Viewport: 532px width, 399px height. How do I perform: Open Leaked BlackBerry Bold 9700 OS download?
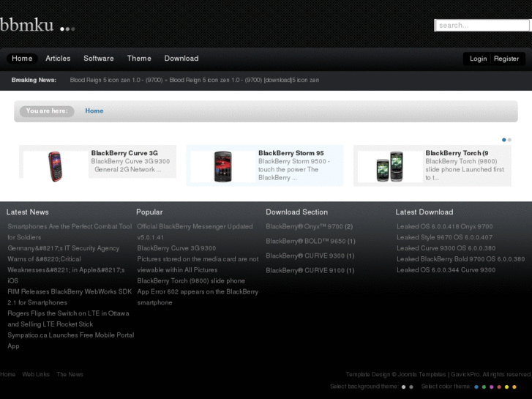coord(461,259)
